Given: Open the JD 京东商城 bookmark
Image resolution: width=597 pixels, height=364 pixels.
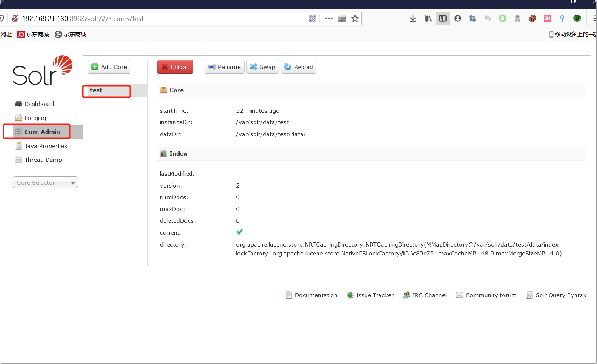Looking at the screenshot, I should point(33,34).
